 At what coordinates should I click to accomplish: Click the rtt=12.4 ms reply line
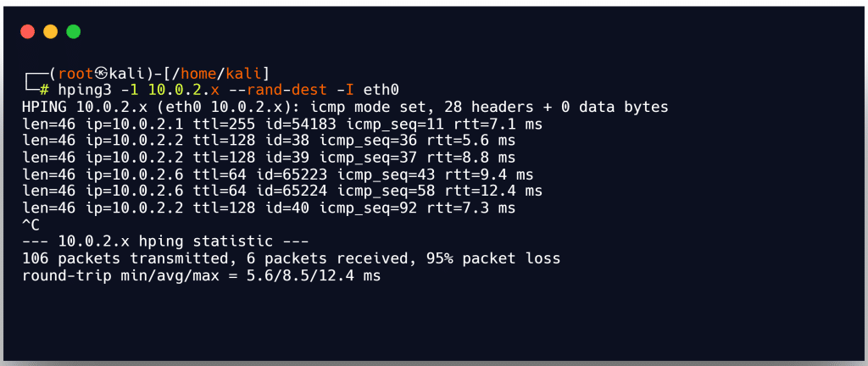281,191
